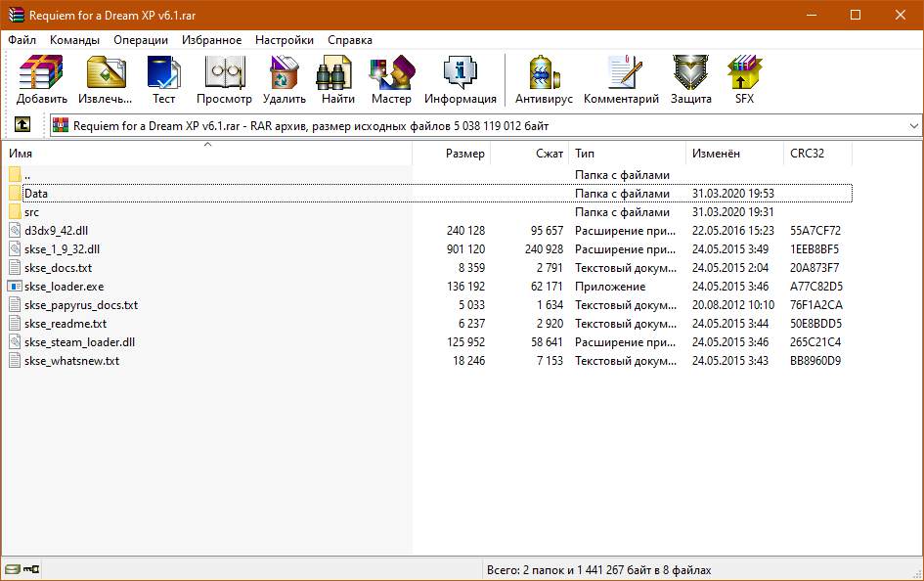Viewport: 924px width, 581px height.
Task: Run the Тест archive test tool
Action: pyautogui.click(x=163, y=80)
